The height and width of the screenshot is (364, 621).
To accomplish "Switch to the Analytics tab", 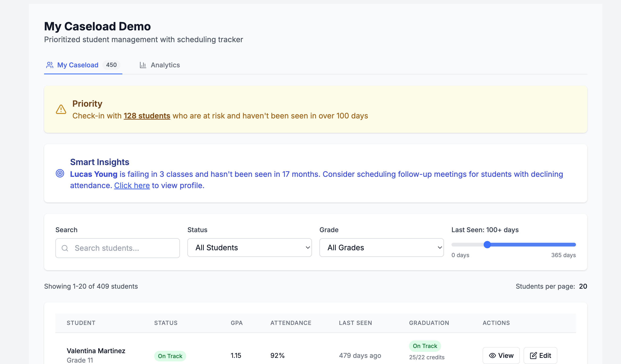I will coord(165,65).
